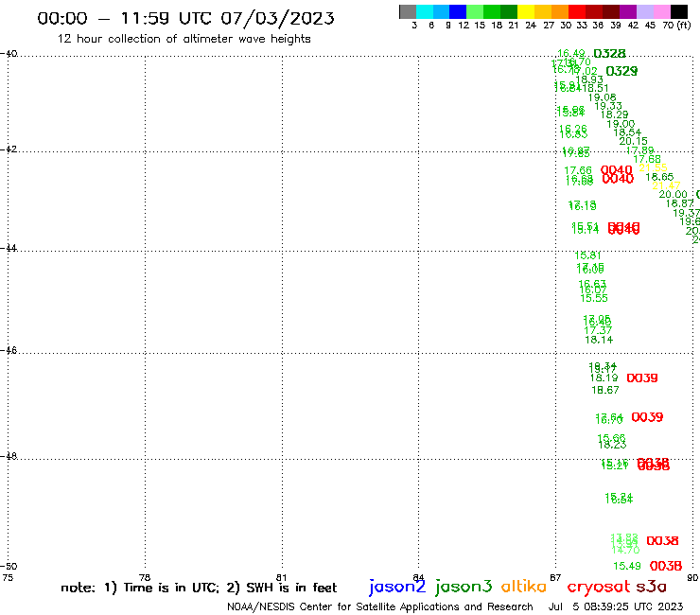Click the 0329 time label
700x615 pixels.
click(x=621, y=71)
